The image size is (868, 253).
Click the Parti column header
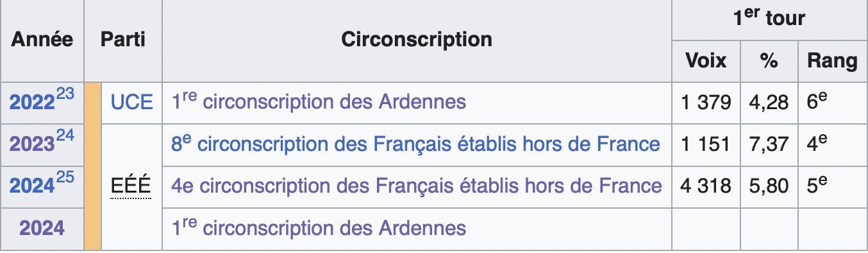(123, 40)
